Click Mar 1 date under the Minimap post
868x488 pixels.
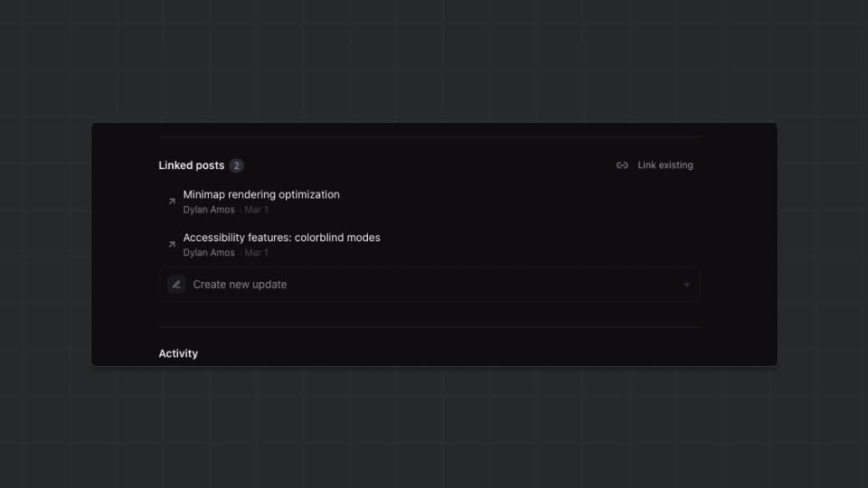[x=256, y=210]
